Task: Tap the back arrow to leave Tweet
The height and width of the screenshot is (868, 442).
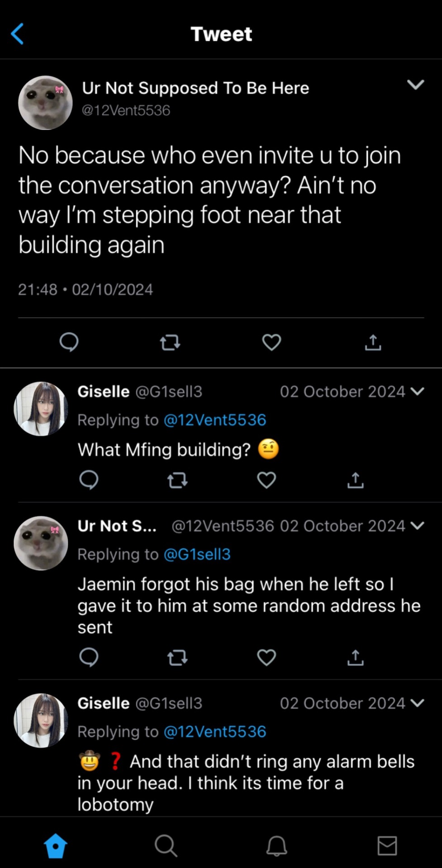Action: click(17, 34)
